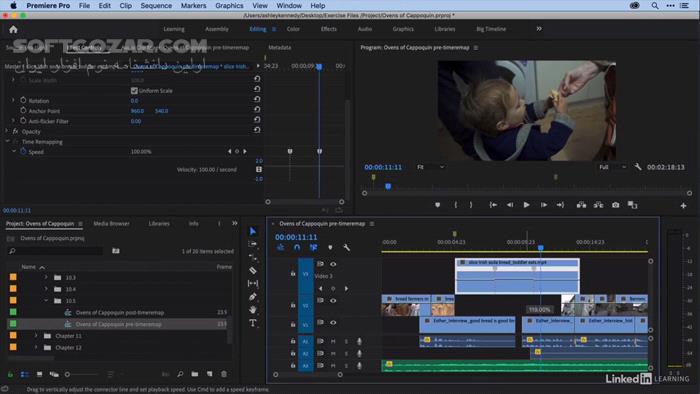The height and width of the screenshot is (394, 700).
Task: Open the Metadata panel tab
Action: pyautogui.click(x=279, y=47)
